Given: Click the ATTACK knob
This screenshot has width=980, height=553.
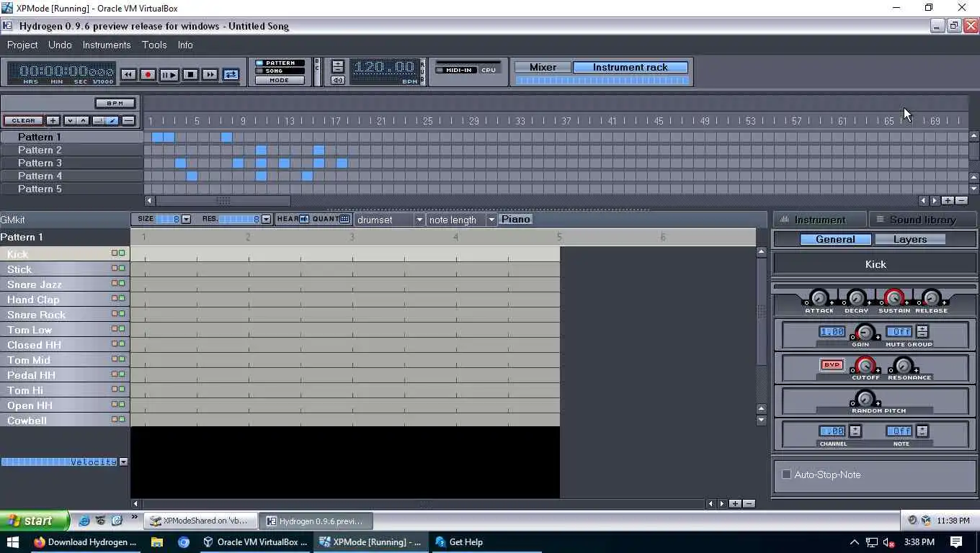Looking at the screenshot, I should click(x=819, y=297).
